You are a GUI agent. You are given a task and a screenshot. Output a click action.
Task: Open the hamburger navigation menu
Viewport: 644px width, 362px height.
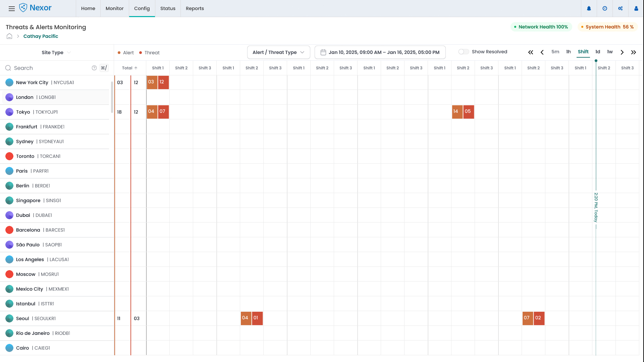[x=12, y=9]
